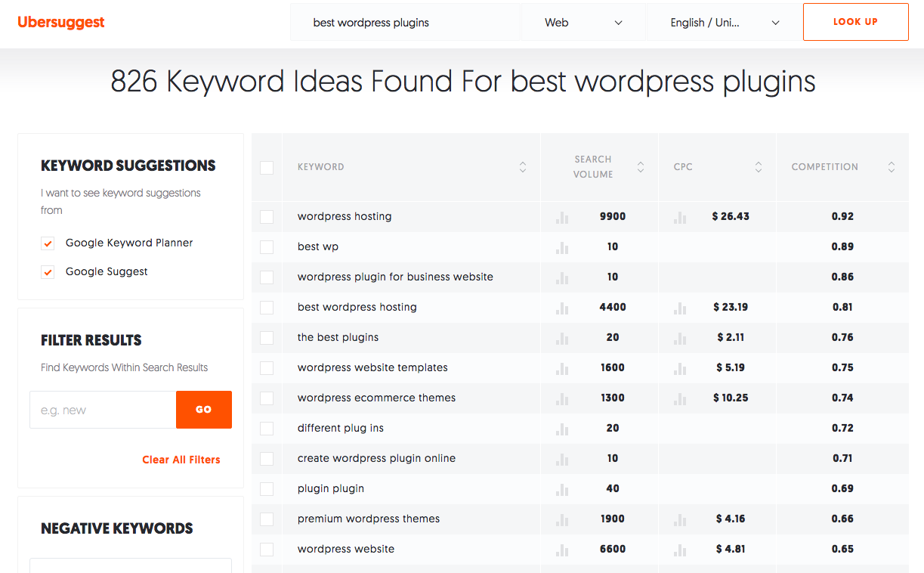Click the LOOK UP button

pyautogui.click(x=855, y=22)
